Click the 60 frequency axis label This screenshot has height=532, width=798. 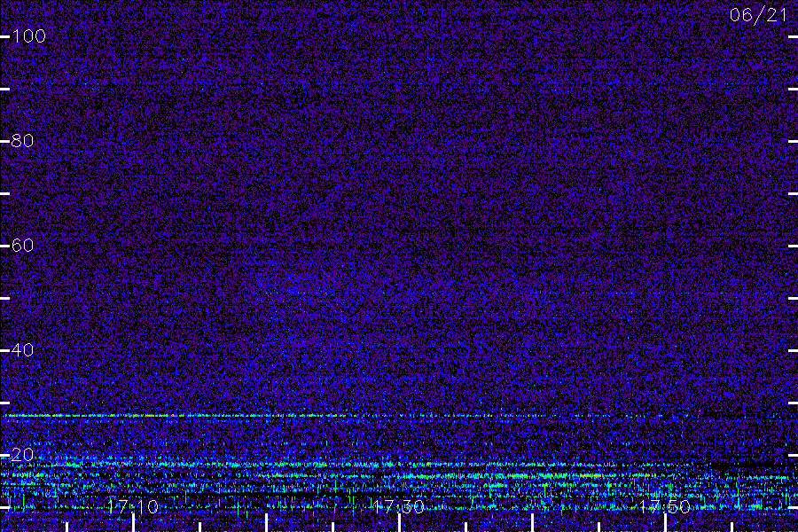click(x=22, y=246)
